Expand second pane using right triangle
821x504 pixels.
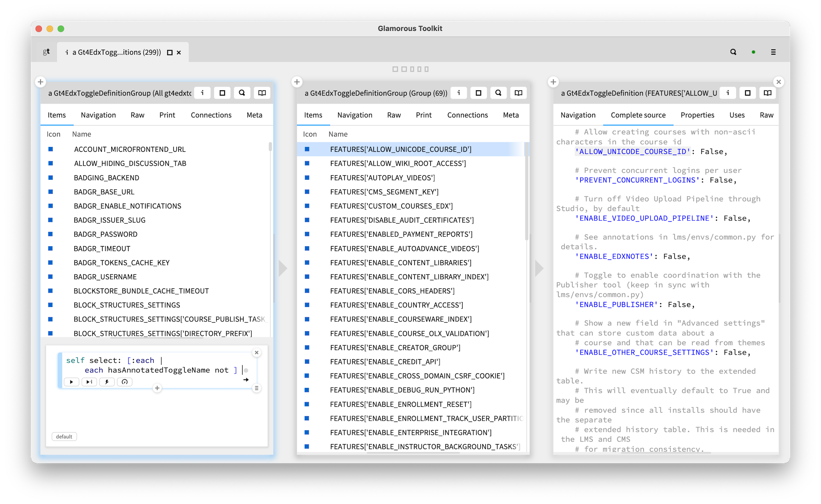(539, 268)
